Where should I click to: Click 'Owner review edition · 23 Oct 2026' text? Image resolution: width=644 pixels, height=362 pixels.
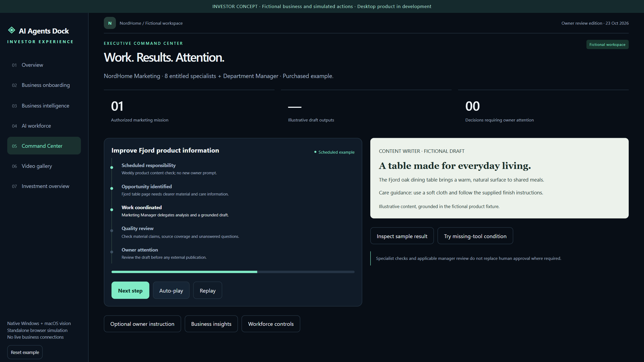pyautogui.click(x=595, y=23)
